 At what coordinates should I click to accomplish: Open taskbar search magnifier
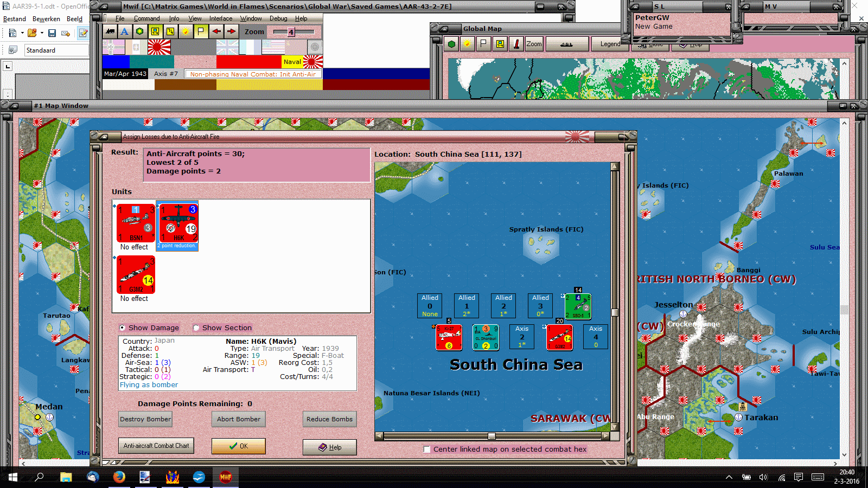(40, 477)
